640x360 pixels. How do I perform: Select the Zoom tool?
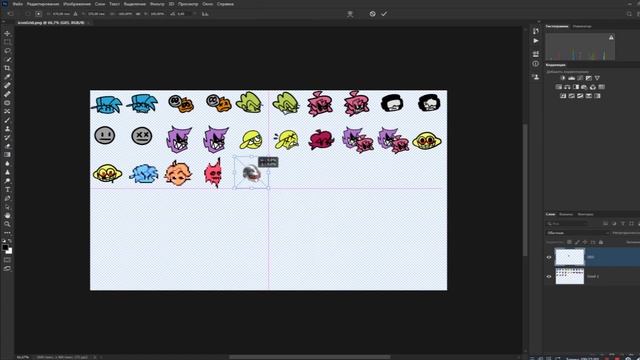click(7, 224)
